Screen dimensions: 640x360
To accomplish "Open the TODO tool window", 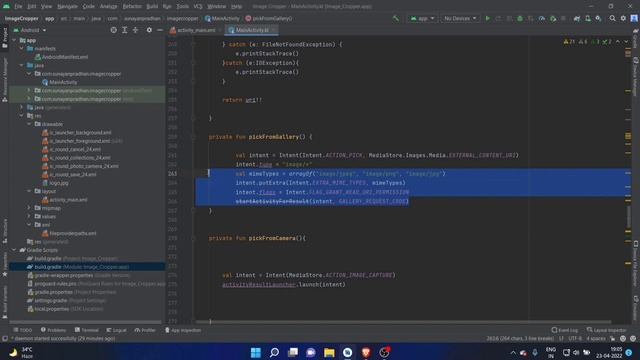I will point(22,330).
